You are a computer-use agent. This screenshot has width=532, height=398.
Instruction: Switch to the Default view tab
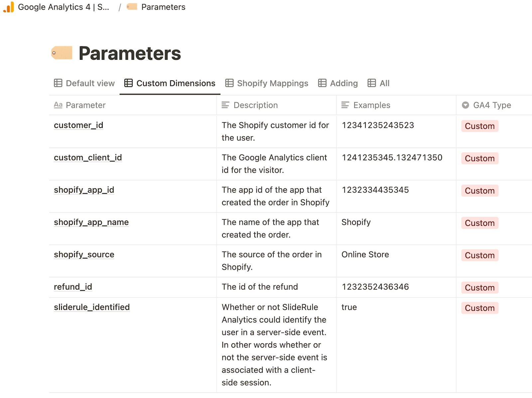coord(84,83)
